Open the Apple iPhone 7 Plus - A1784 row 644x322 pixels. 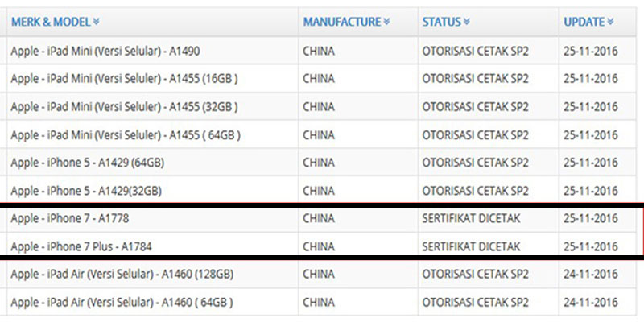[321, 246]
